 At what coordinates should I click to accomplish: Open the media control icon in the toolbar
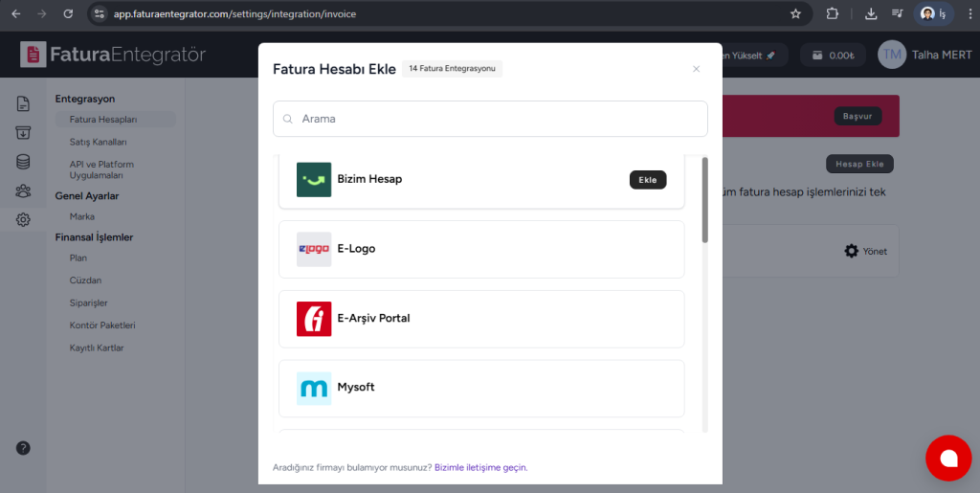click(x=897, y=13)
